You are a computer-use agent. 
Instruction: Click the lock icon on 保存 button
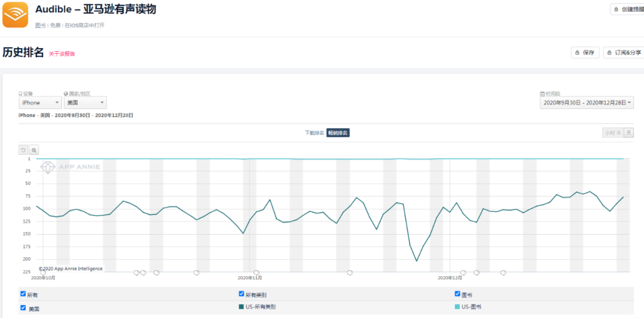coord(578,53)
